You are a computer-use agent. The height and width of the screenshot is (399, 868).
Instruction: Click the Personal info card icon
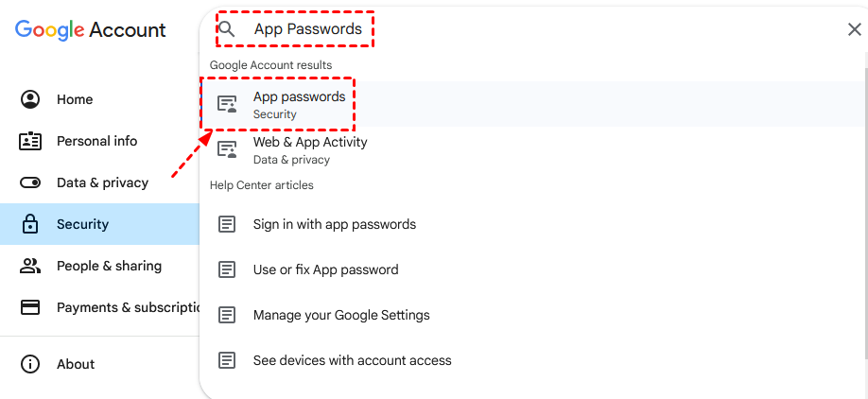tap(30, 141)
